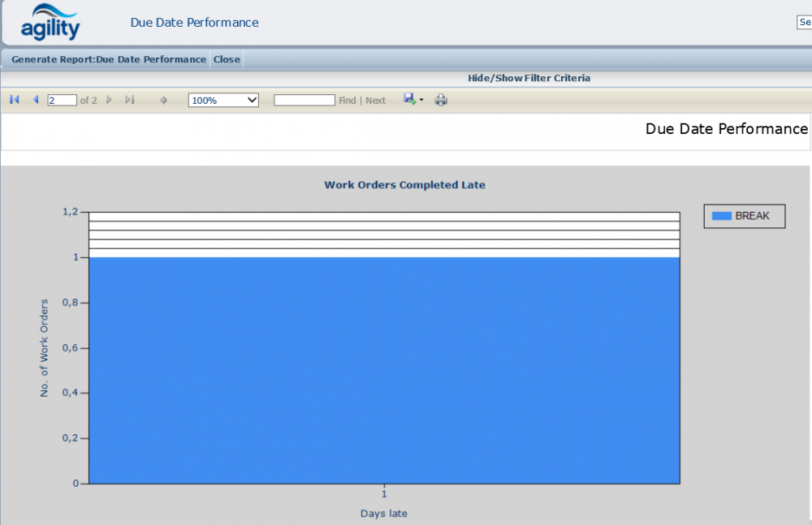Image resolution: width=812 pixels, height=525 pixels.
Task: Toggle the Hide/Show Filter Criteria bar
Action: click(529, 77)
